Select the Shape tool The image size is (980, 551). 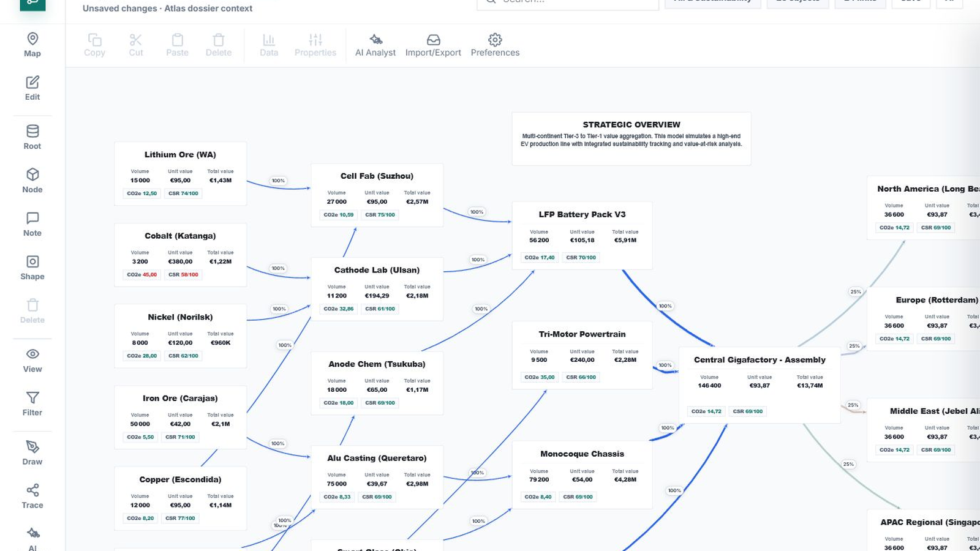pyautogui.click(x=32, y=268)
